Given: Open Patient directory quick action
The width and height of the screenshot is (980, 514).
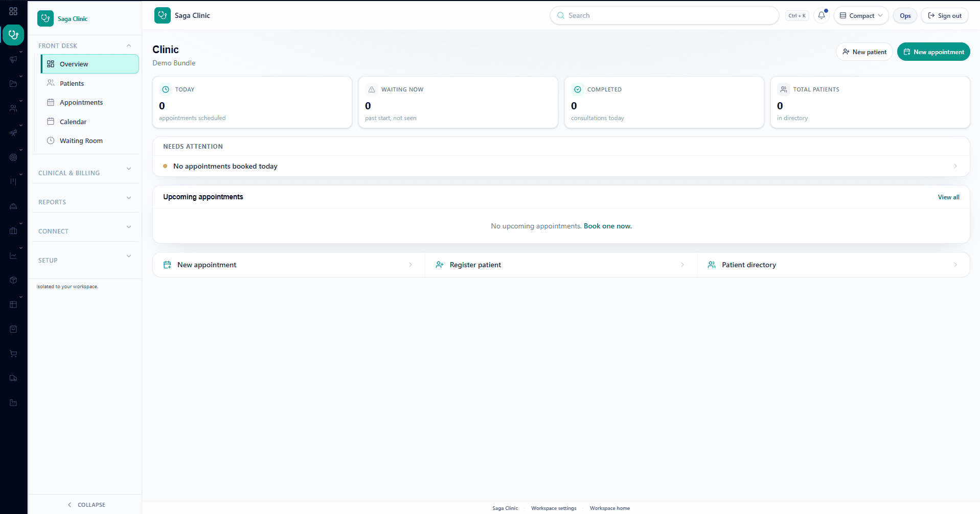Looking at the screenshot, I should tap(833, 265).
